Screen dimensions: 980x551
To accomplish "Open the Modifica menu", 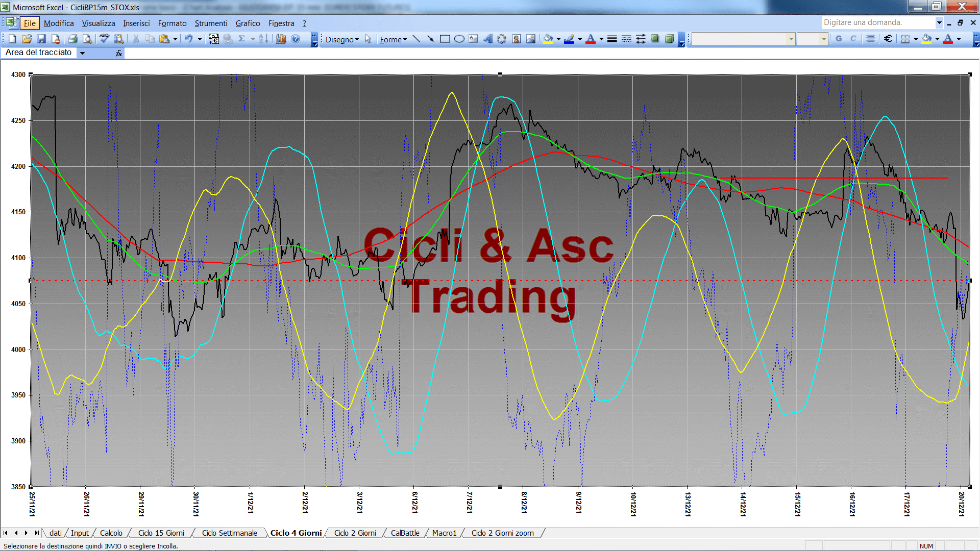I will (59, 23).
